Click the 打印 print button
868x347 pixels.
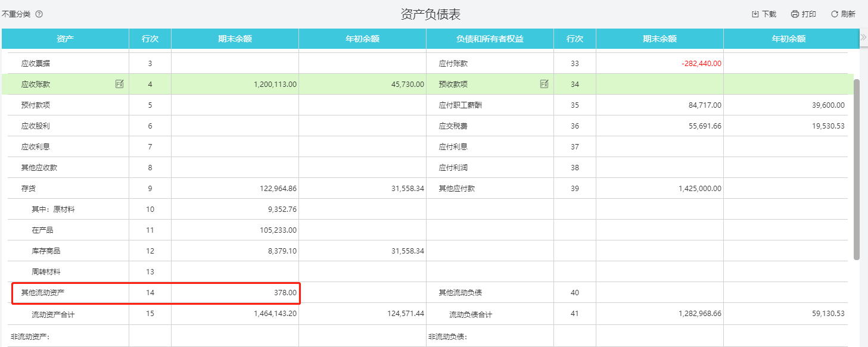[x=804, y=14]
